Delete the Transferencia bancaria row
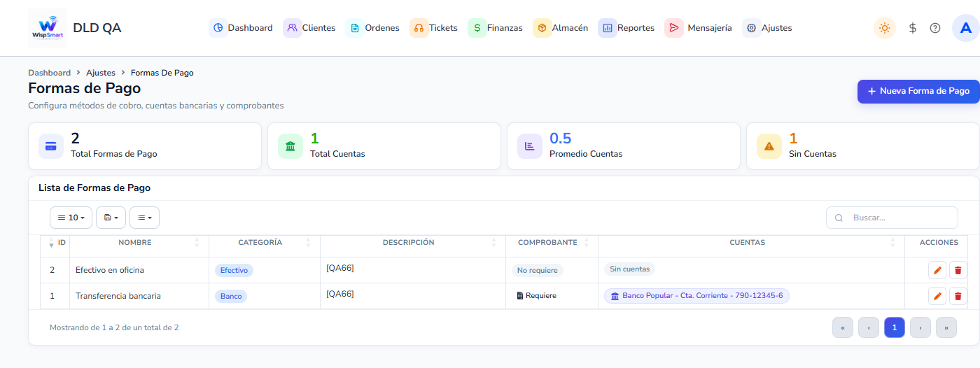This screenshot has height=368, width=980. tap(958, 296)
